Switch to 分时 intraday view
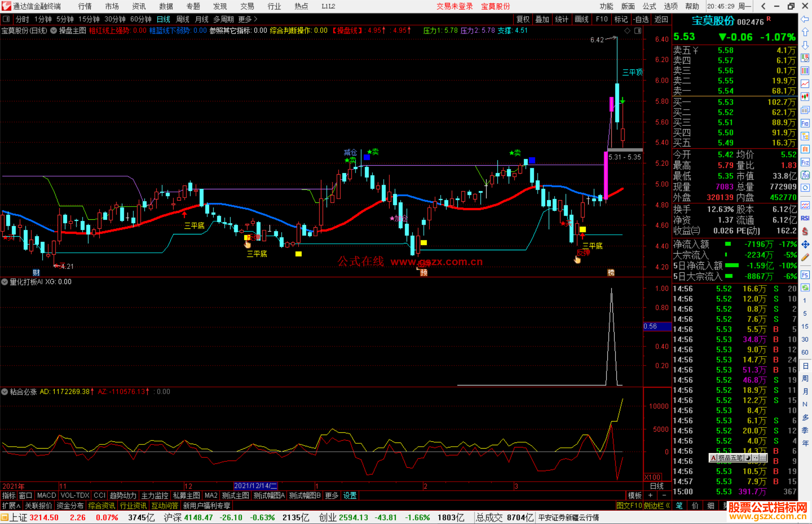Screen dimensions: 812x524 (22, 19)
